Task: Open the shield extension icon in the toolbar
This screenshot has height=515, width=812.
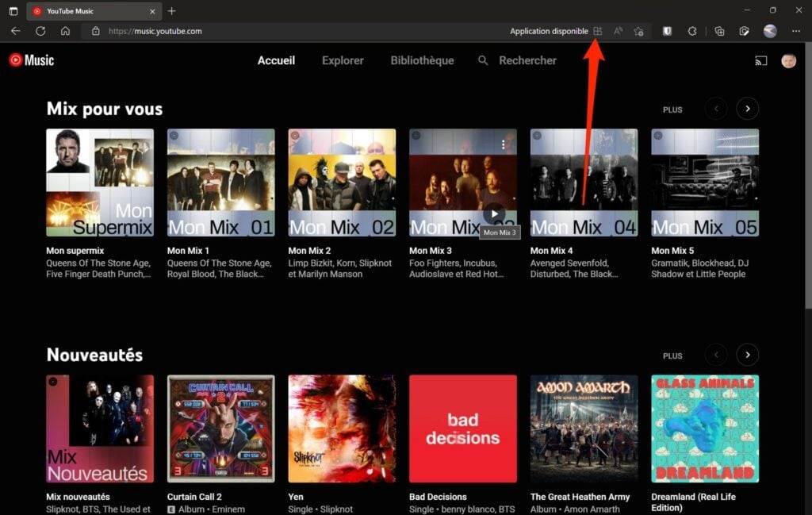Action: tap(667, 31)
